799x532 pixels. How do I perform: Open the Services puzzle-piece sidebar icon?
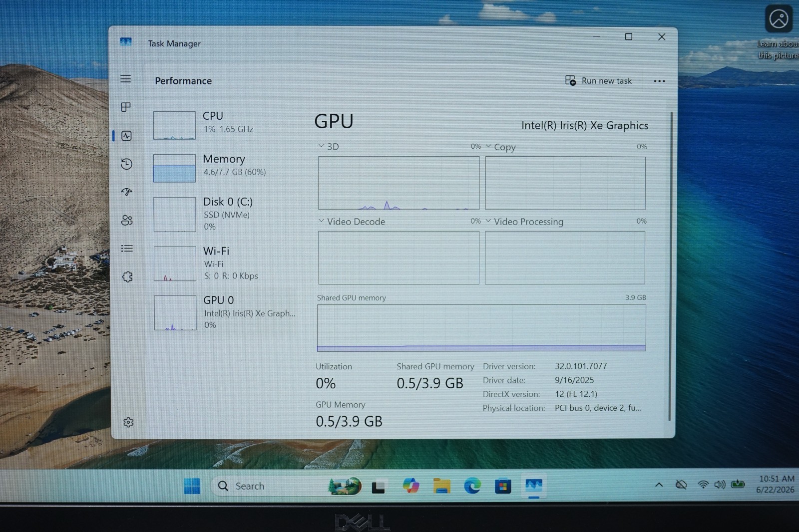127,276
